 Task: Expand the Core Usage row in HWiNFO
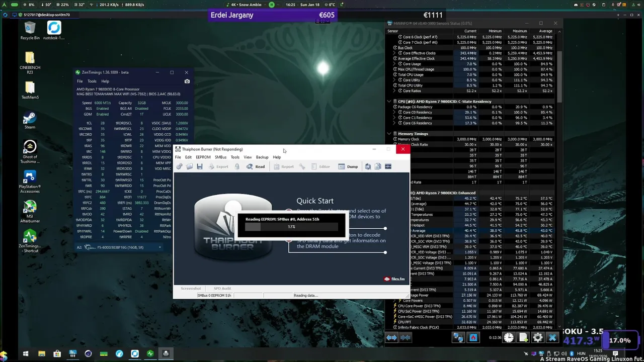(395, 64)
